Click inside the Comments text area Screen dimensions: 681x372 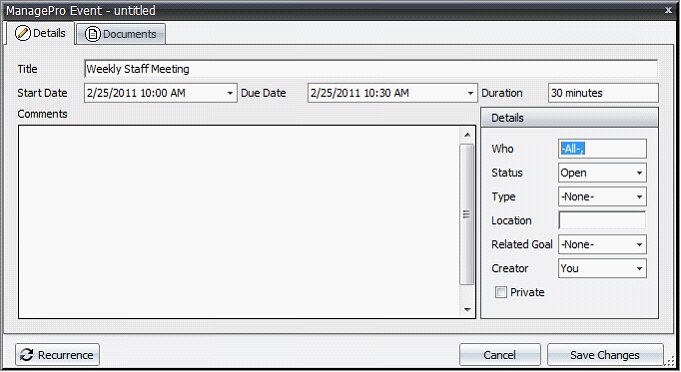(x=239, y=222)
